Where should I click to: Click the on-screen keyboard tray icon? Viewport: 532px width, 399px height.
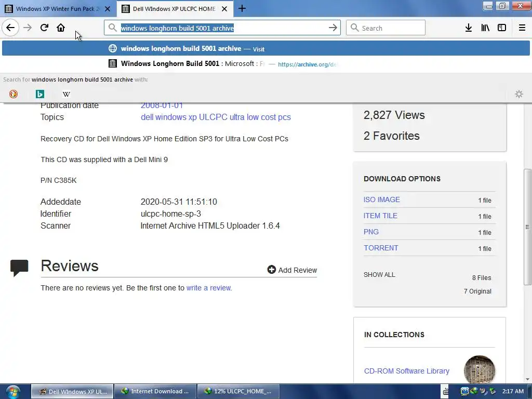(445, 392)
